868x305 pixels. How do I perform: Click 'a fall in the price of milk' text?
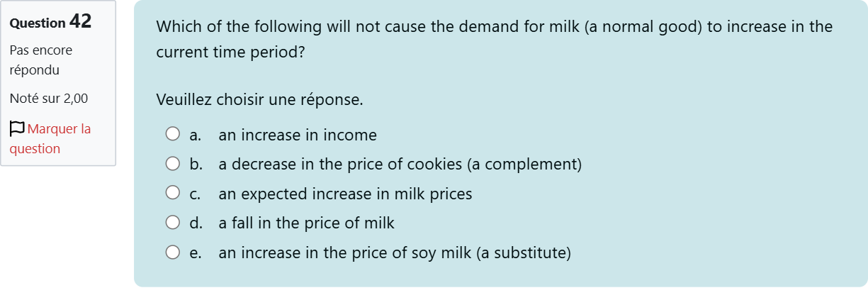pyautogui.click(x=306, y=223)
